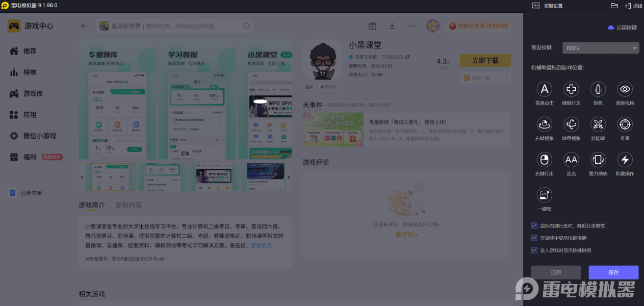Open the 电量商城 春日三重礼 event
The image size is (644, 306).
[406, 130]
